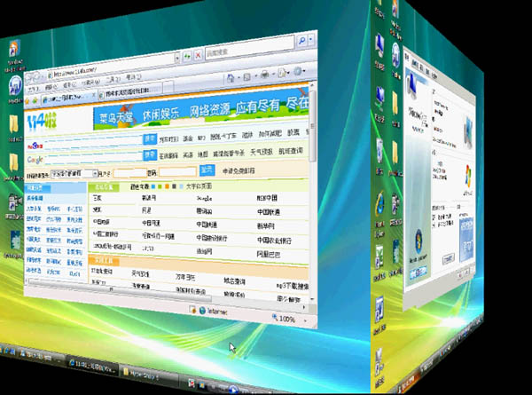The image size is (532, 395).
Task: Click the mail password field
Action: point(177,172)
